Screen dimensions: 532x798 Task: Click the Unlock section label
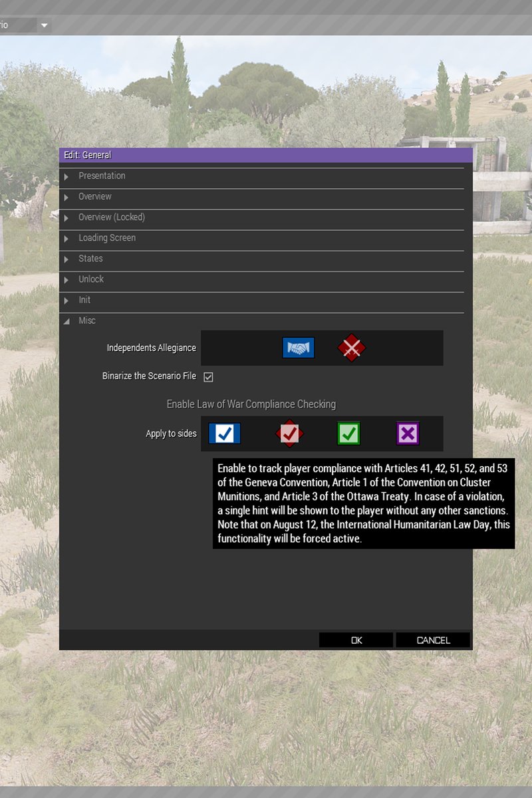pos(91,279)
